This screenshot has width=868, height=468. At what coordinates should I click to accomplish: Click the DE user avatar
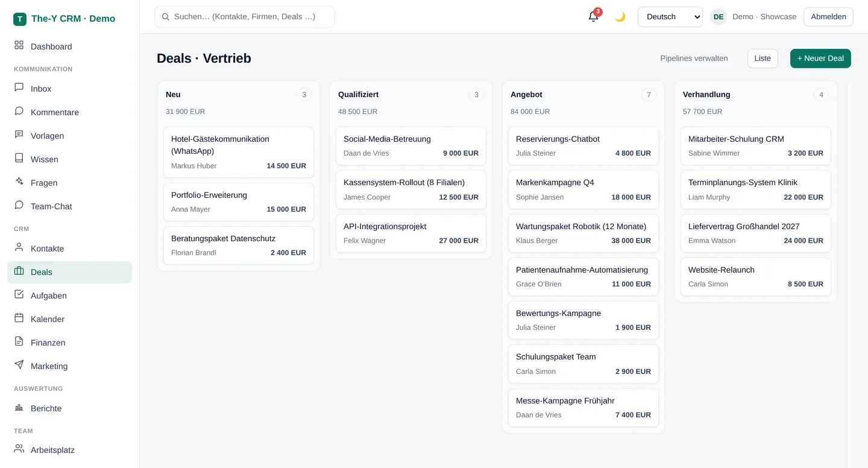click(x=719, y=17)
